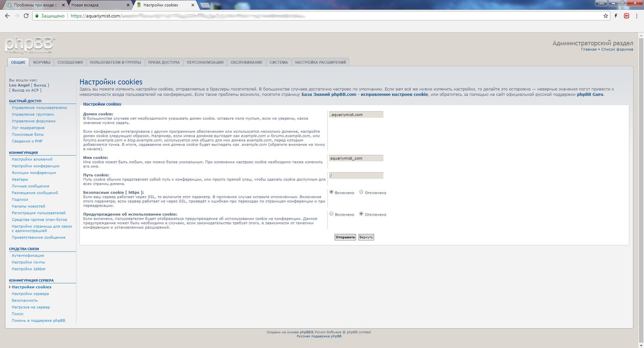Switch to the ПРАВА ДОСТУПА tab
This screenshot has height=348, width=644.
(x=164, y=62)
